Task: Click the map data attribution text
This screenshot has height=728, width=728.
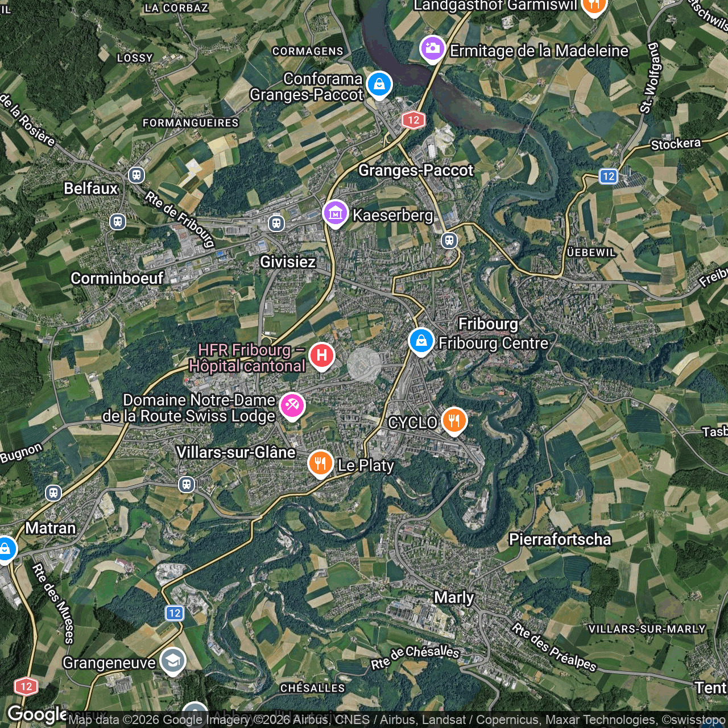Action: point(397,720)
